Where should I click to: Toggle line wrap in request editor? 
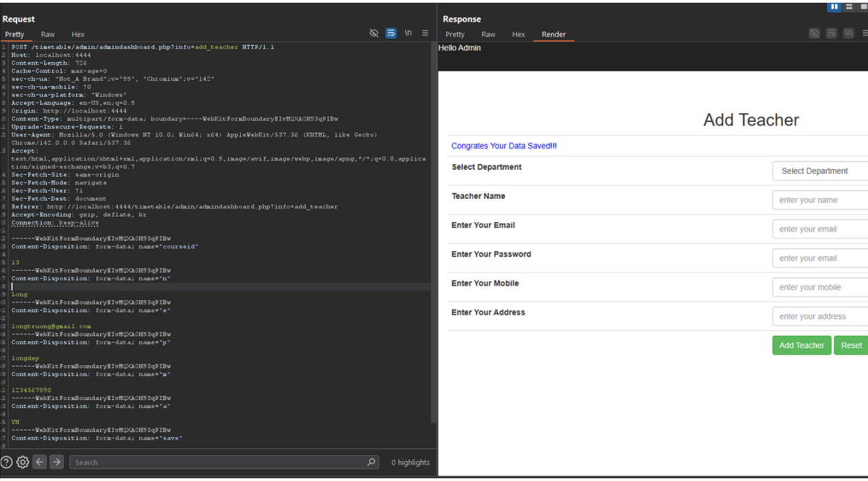[x=390, y=33]
